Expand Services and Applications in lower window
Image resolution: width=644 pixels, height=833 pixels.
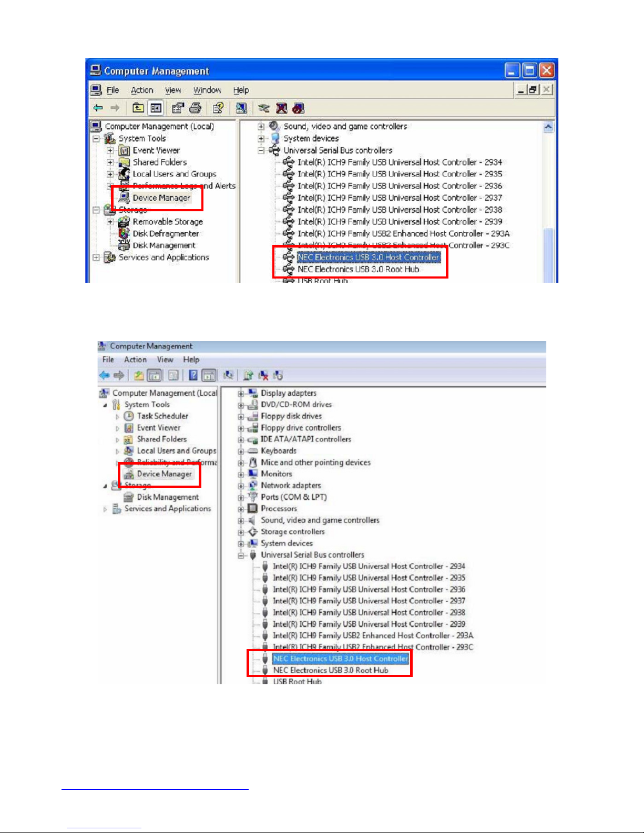(x=105, y=509)
